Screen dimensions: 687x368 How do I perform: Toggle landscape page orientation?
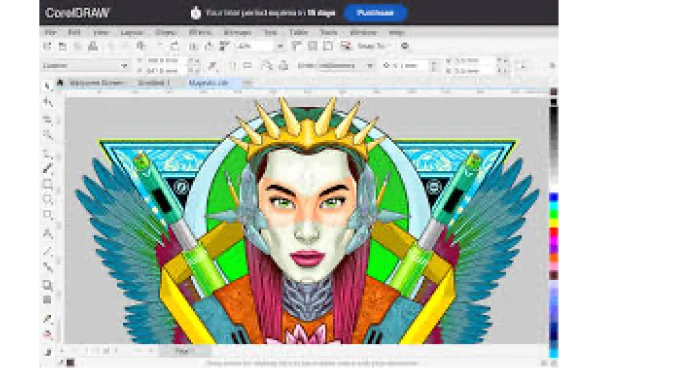point(248,66)
